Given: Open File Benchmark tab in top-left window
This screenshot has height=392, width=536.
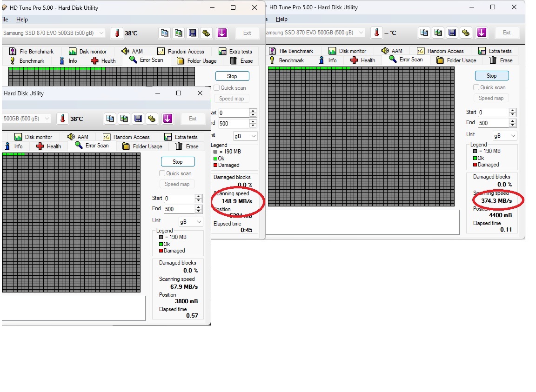Looking at the screenshot, I should 32,51.
